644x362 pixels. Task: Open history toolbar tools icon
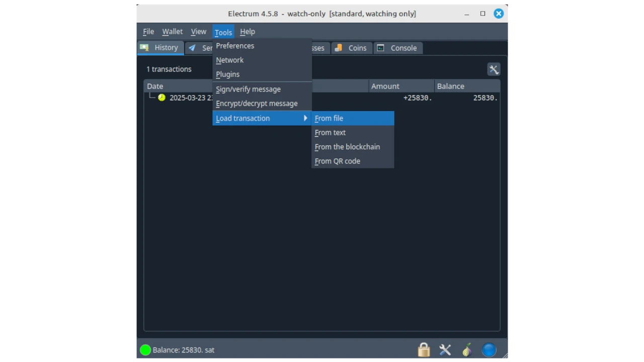coord(494,69)
